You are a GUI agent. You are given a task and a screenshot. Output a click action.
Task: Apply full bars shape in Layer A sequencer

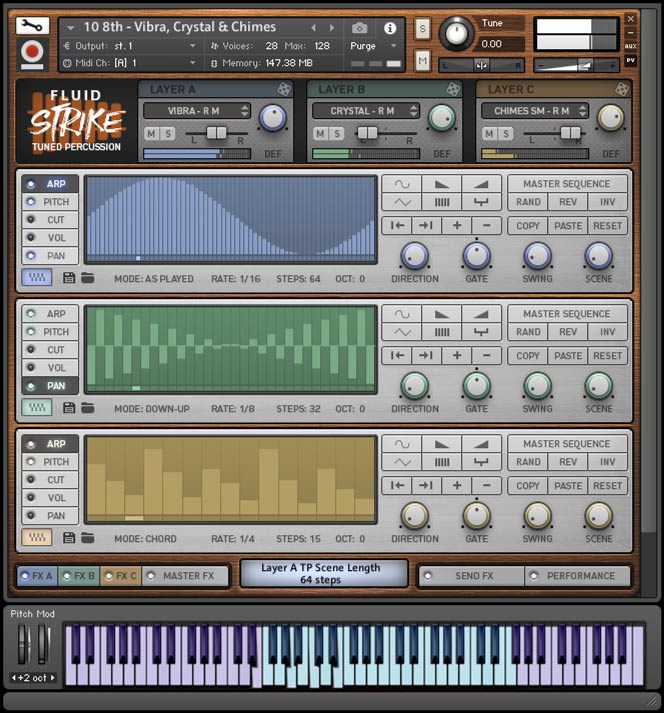click(442, 202)
